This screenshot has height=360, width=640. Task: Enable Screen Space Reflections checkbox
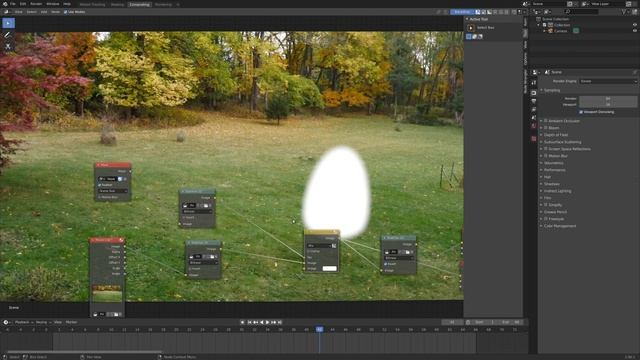(546, 149)
